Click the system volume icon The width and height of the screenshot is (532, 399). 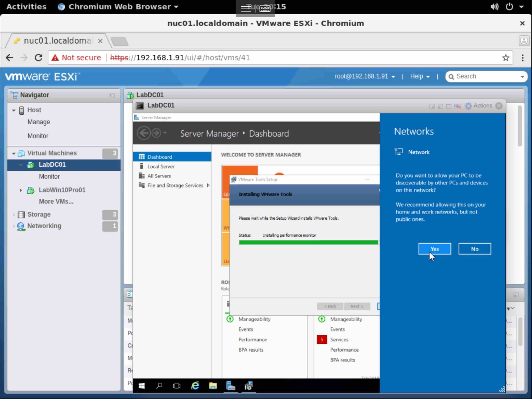[494, 7]
